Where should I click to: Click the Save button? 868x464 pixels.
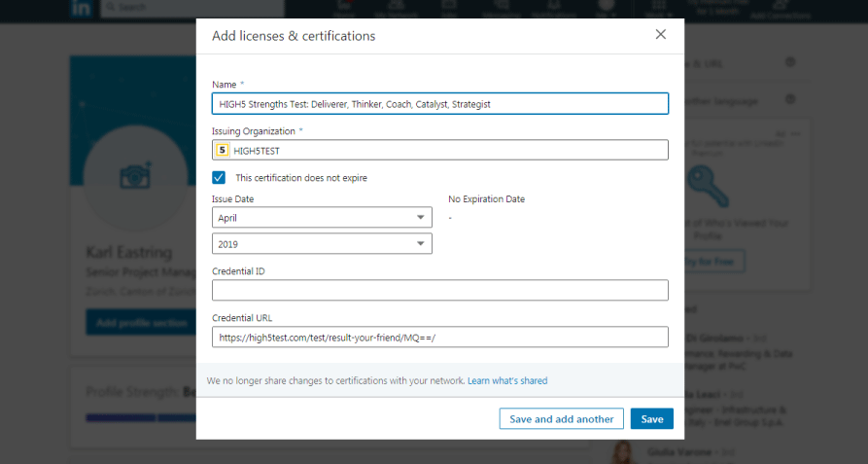[x=652, y=418]
